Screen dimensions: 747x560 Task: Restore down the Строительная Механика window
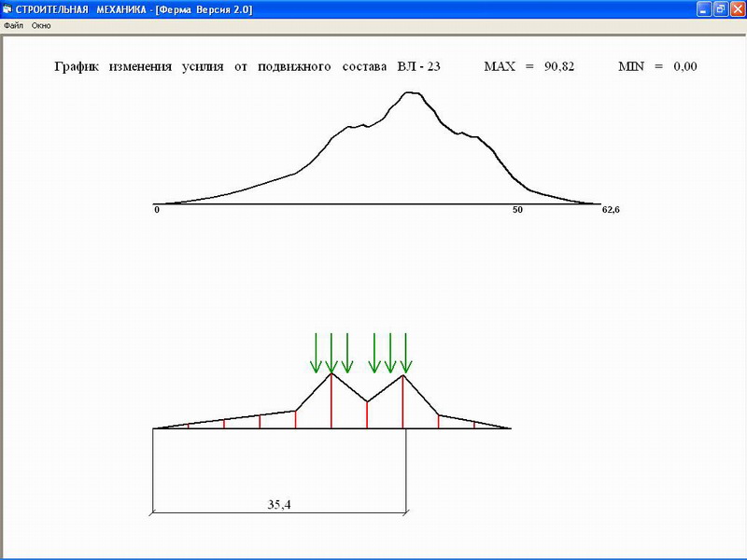point(720,9)
